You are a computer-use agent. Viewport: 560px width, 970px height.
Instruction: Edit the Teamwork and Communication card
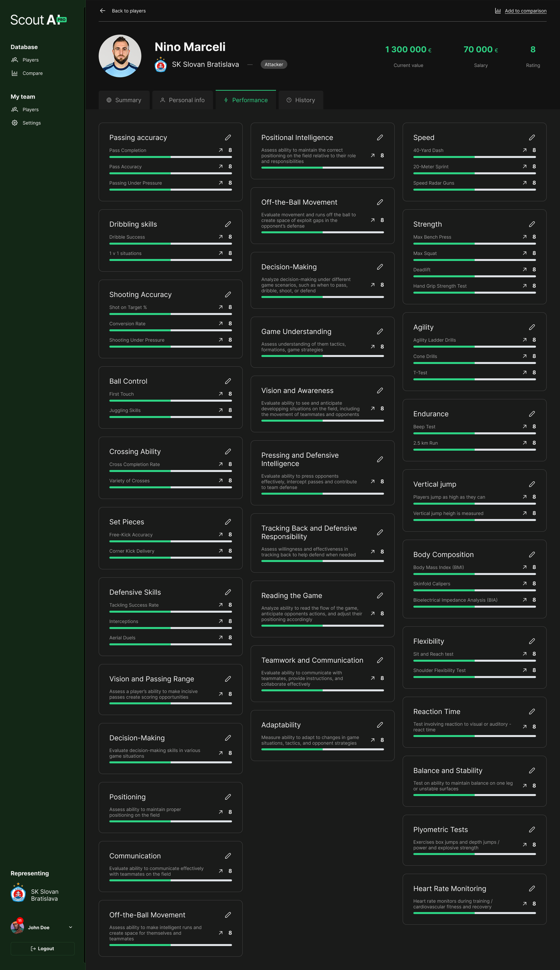(x=380, y=660)
